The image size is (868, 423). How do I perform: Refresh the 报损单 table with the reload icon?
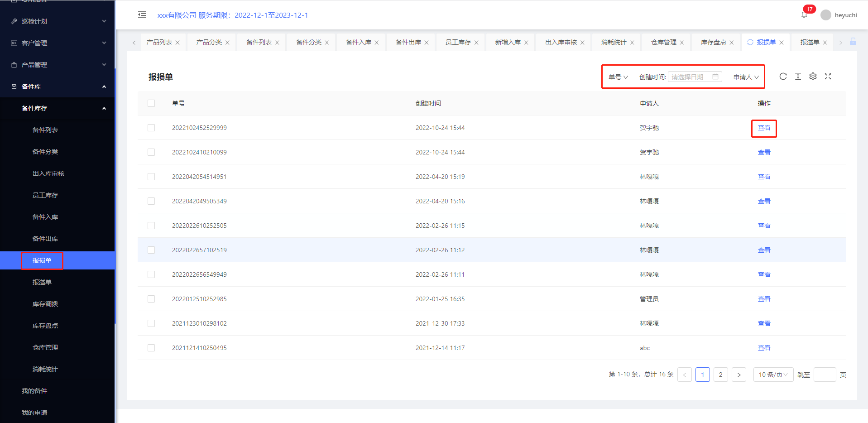(x=783, y=77)
